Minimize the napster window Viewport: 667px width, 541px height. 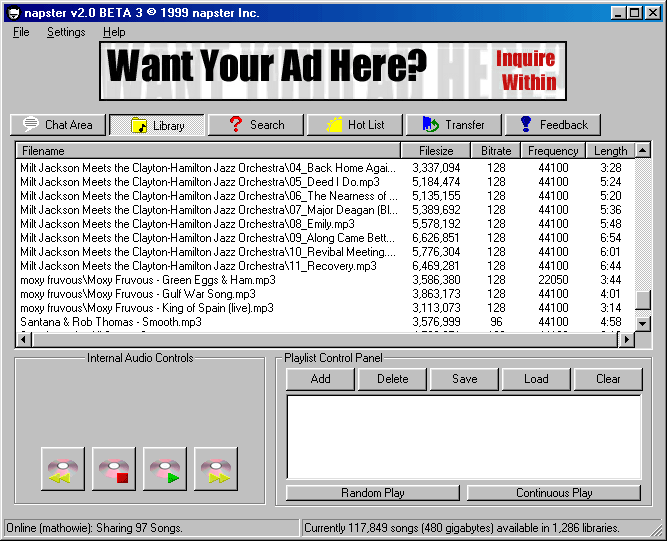coord(618,13)
